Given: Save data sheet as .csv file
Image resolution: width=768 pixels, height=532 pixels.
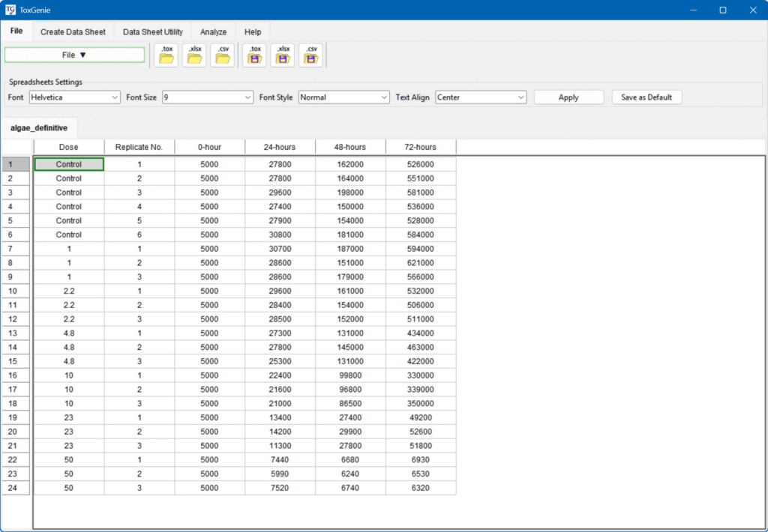Looking at the screenshot, I should click(x=310, y=55).
